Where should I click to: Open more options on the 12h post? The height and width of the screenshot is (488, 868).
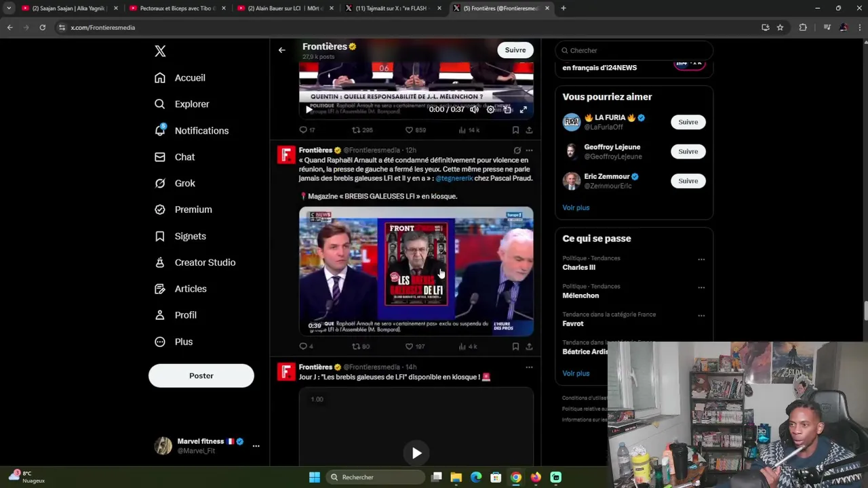529,150
